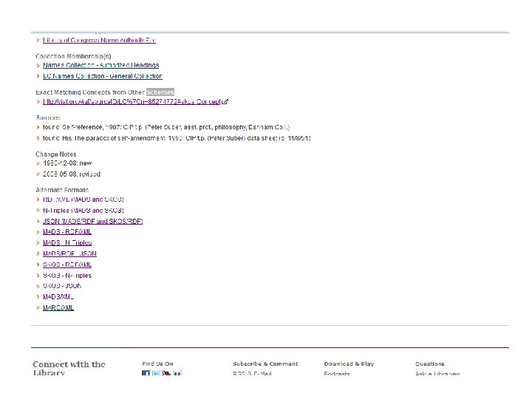Click 'Download & Play' footer heading

349,364
